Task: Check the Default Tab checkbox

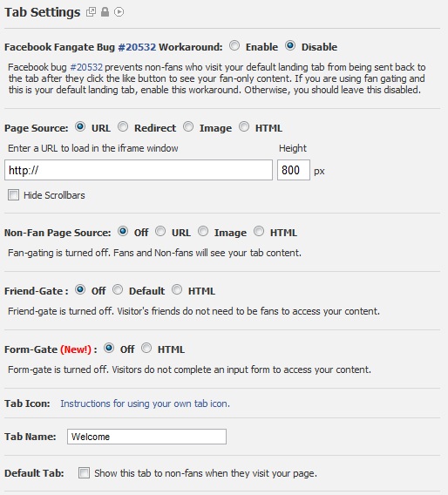Action: pos(84,473)
